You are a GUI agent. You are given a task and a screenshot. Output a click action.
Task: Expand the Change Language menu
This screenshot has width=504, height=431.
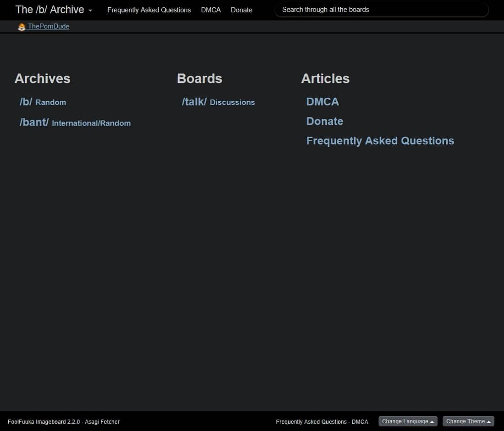(407, 421)
